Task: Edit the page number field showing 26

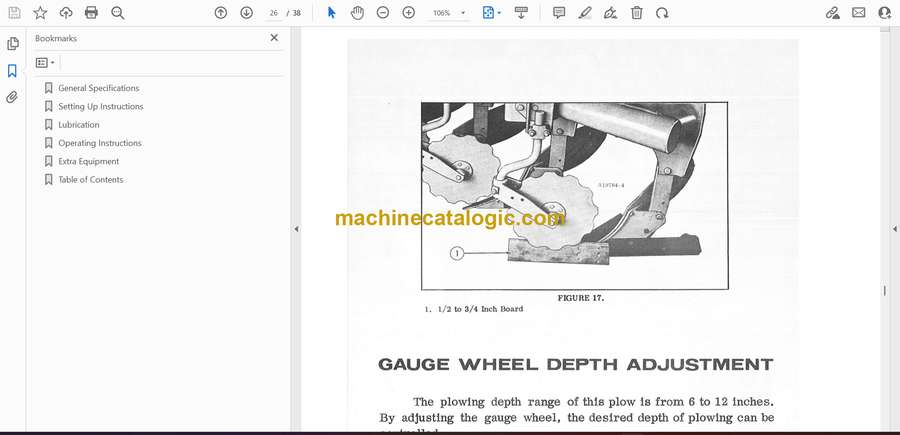Action: coord(274,13)
